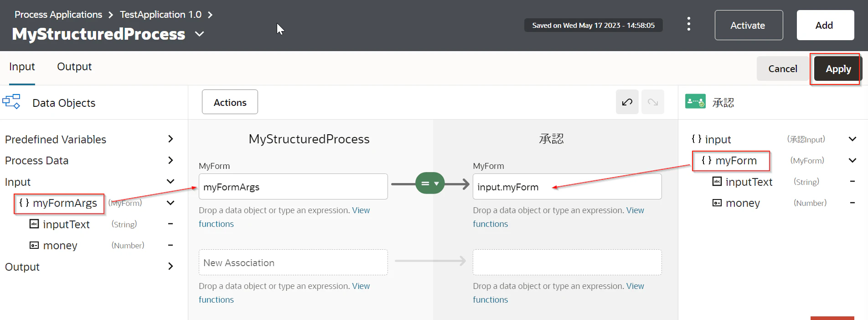This screenshot has height=320, width=868.
Task: Expand the Process Data section
Action: click(x=170, y=160)
